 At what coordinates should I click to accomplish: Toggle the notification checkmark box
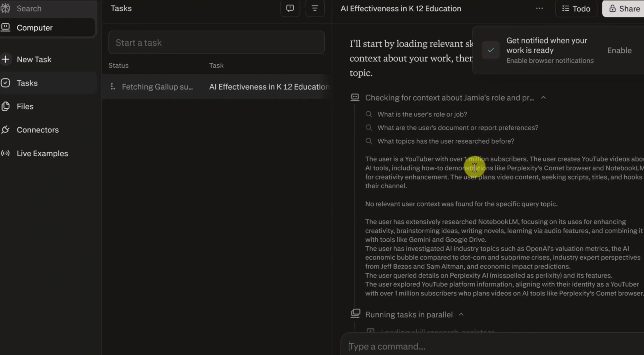491,50
